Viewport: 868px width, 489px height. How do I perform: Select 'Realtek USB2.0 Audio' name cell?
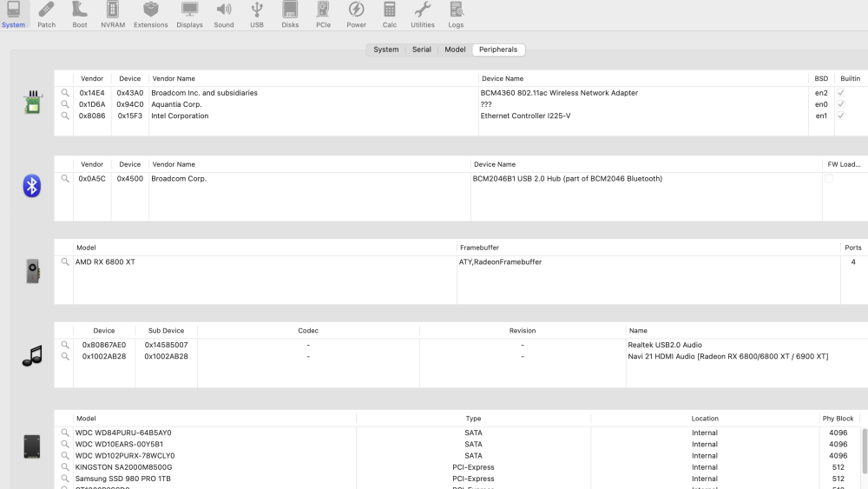(x=665, y=345)
